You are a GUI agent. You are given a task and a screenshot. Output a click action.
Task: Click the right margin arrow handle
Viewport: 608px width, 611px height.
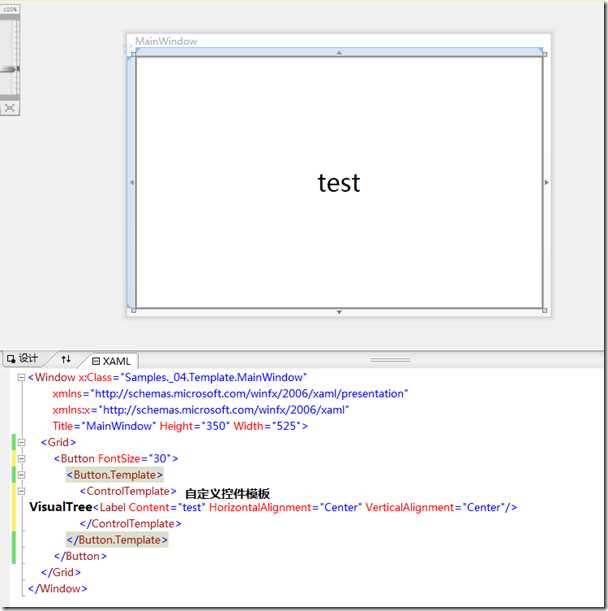point(546,182)
